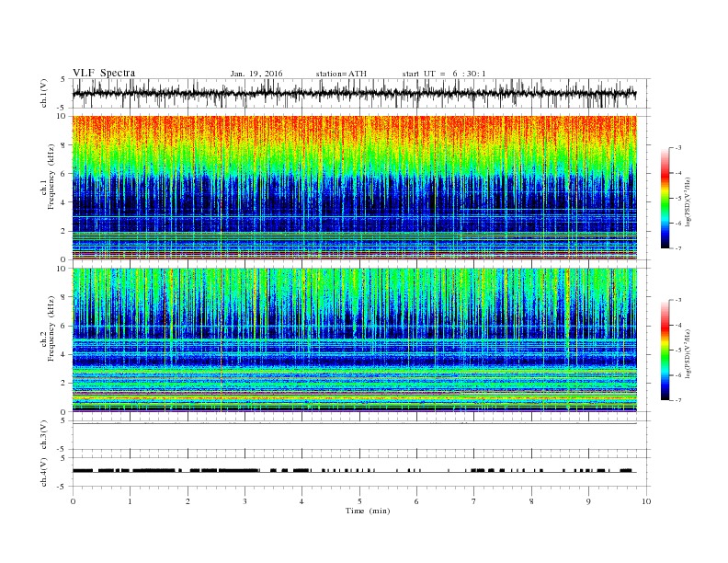Click the '9' tick on the time axis
The image size is (728, 563).
tap(588, 501)
